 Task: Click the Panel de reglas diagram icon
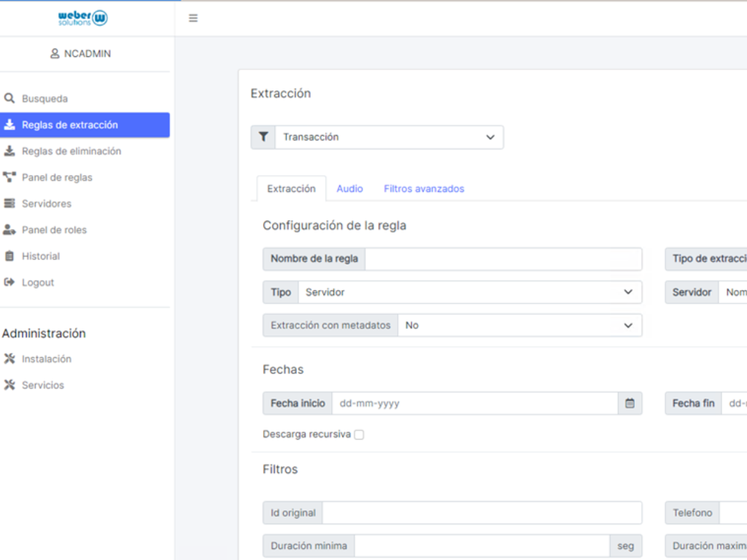coord(9,177)
